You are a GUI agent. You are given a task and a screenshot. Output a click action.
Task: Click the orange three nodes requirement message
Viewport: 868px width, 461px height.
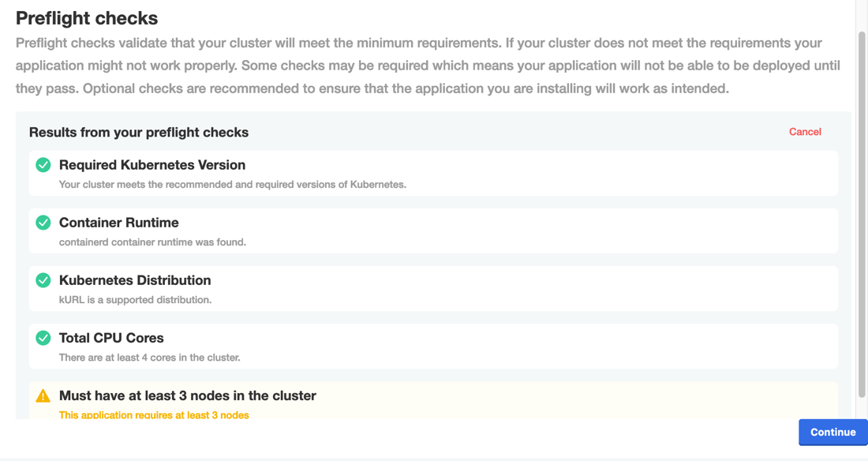[153, 414]
